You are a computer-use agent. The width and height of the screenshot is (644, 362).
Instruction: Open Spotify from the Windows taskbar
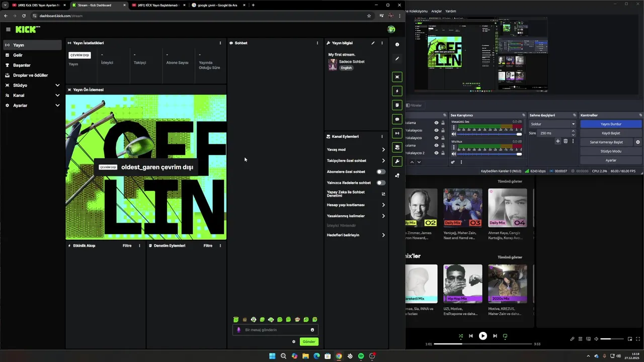click(x=361, y=356)
